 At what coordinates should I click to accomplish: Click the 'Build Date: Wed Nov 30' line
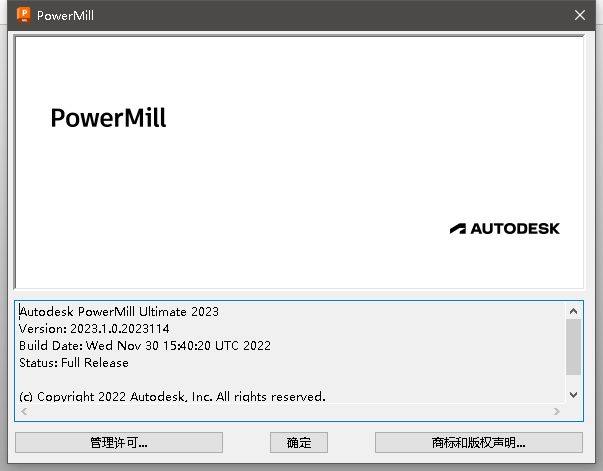(145, 346)
